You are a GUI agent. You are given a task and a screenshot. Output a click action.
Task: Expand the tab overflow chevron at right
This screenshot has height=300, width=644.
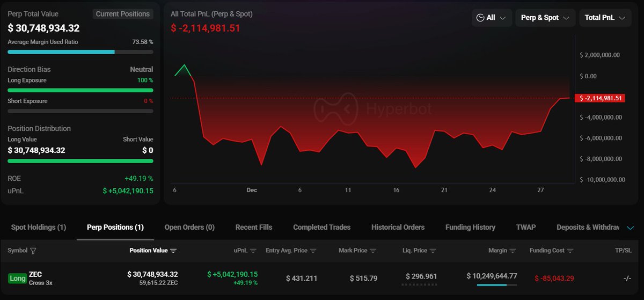point(631,228)
